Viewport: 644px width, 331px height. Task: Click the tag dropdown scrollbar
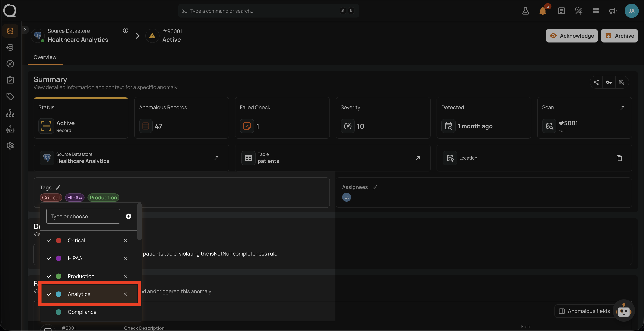click(140, 222)
